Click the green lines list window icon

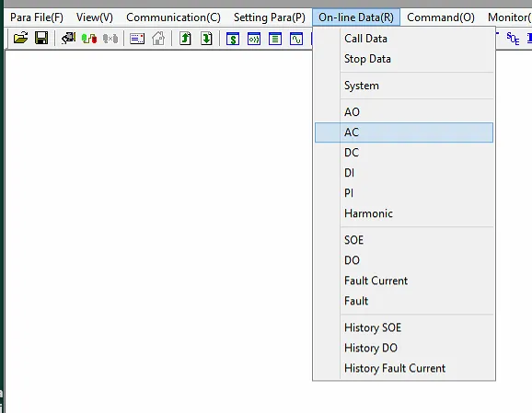pos(275,39)
